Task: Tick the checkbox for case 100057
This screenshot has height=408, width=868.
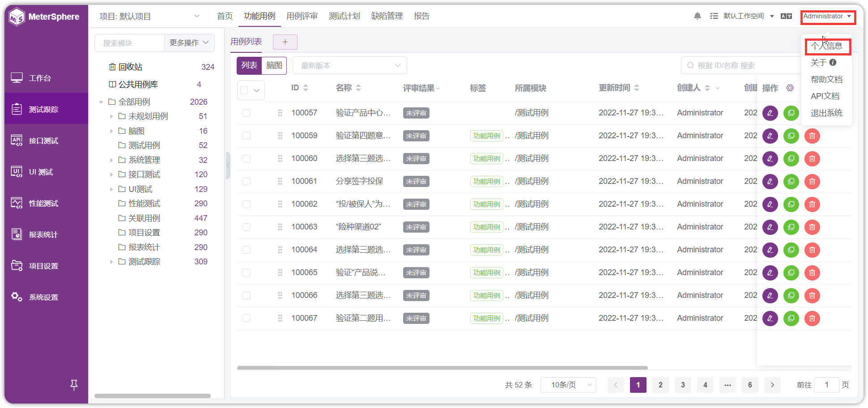Action: pos(247,113)
